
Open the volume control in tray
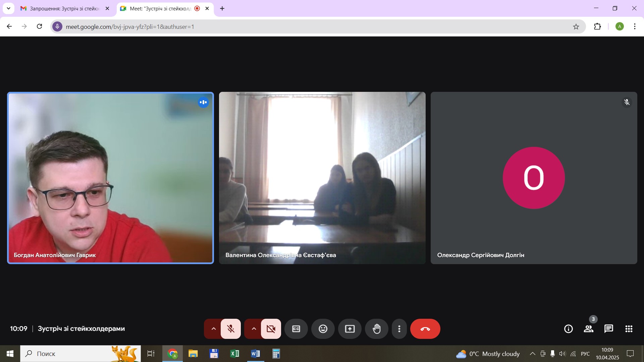tap(562, 354)
